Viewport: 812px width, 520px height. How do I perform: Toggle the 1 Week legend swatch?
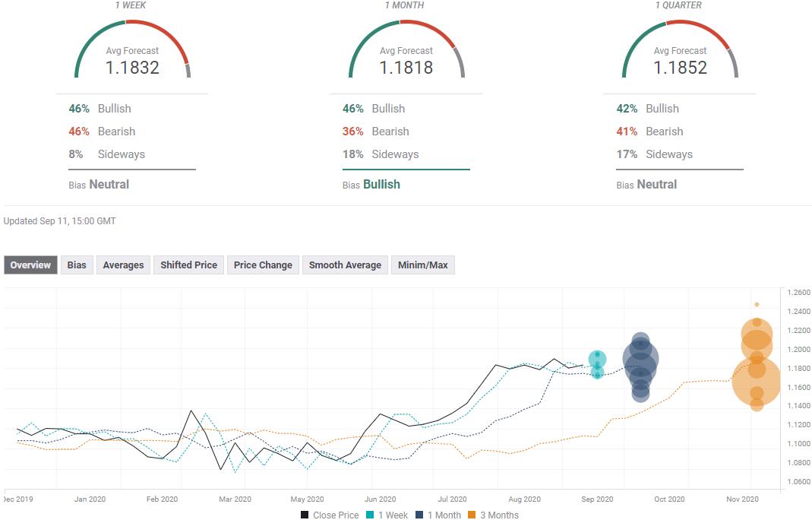(x=370, y=515)
